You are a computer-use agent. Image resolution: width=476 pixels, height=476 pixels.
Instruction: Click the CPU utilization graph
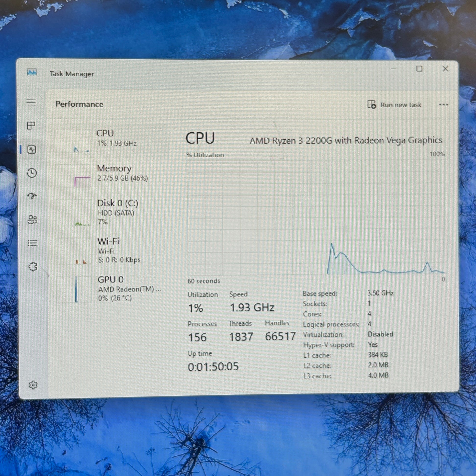pyautogui.click(x=316, y=217)
